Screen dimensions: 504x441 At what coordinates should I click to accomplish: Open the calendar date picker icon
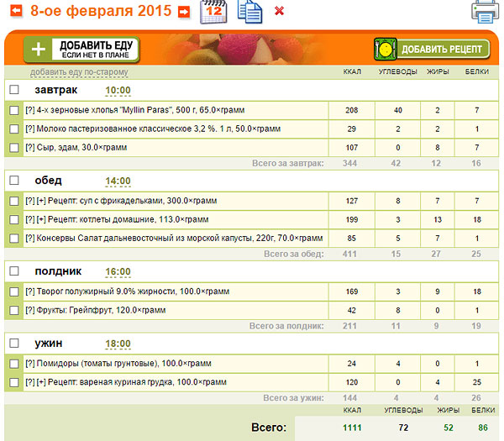point(213,13)
